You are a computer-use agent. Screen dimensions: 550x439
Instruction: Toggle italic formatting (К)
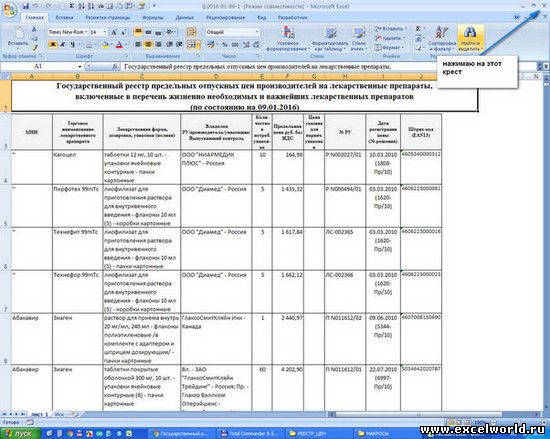click(62, 45)
